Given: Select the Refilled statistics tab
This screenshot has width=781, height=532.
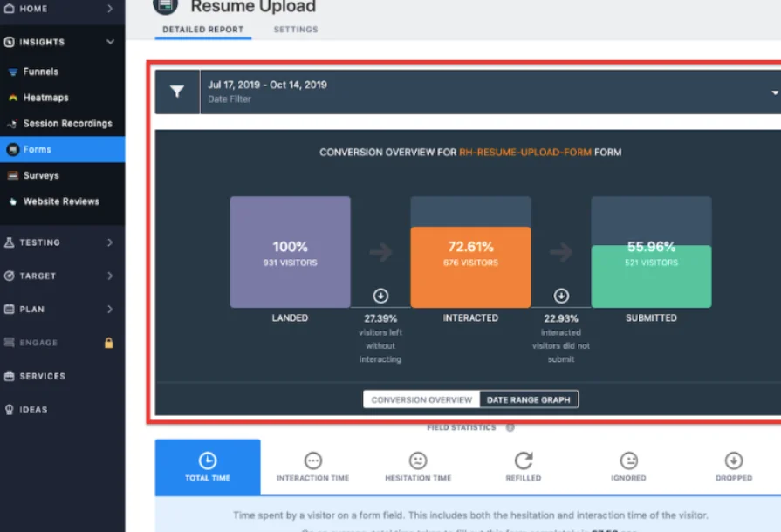Looking at the screenshot, I should [x=523, y=467].
